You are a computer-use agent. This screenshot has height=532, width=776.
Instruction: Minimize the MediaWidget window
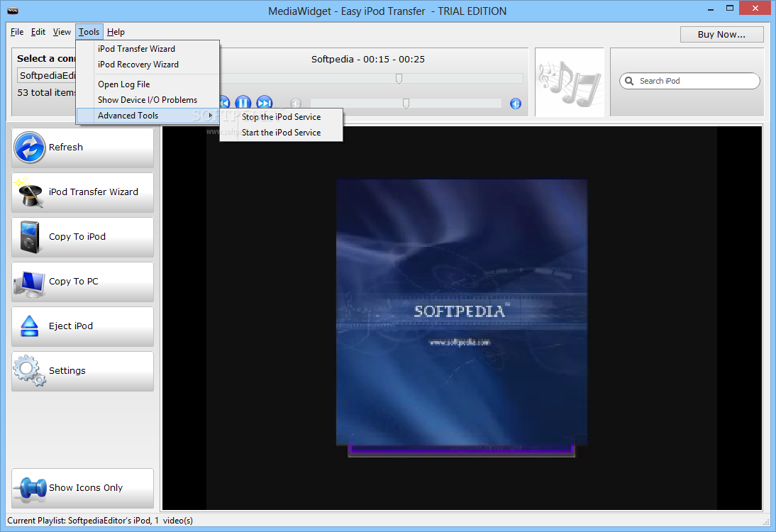(711, 9)
